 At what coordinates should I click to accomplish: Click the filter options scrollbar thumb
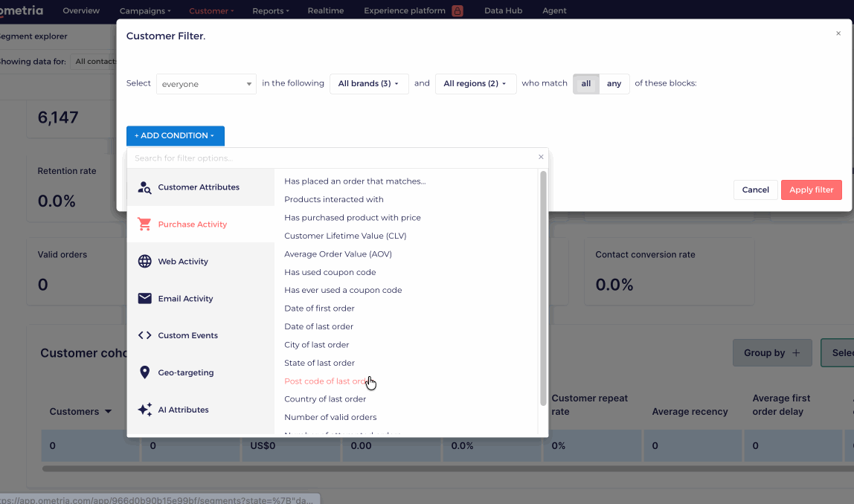coord(543,288)
